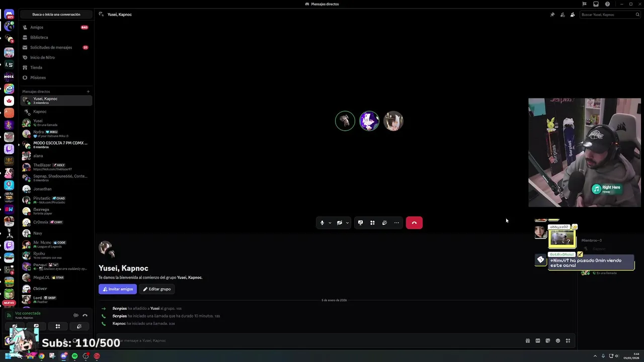The width and height of the screenshot is (644, 362).
Task: Open the Amigos tab
Action: 56,27
